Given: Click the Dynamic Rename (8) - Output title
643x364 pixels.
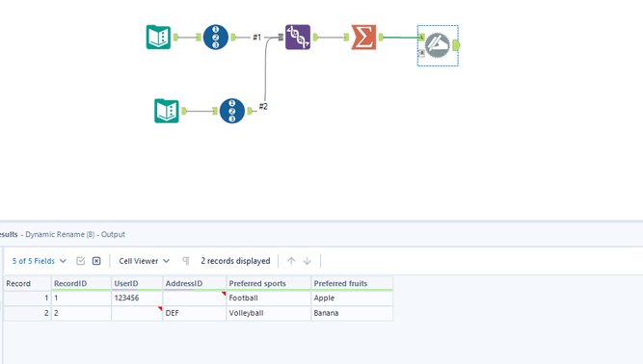Looking at the screenshot, I should (x=75, y=235).
